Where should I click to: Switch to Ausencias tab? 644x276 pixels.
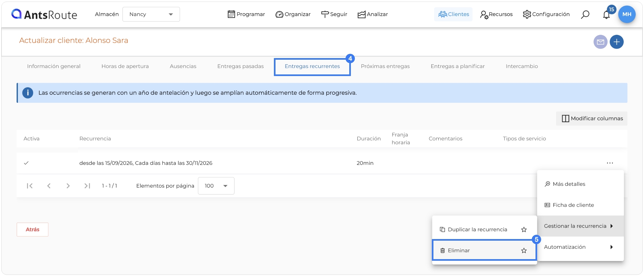(x=183, y=66)
